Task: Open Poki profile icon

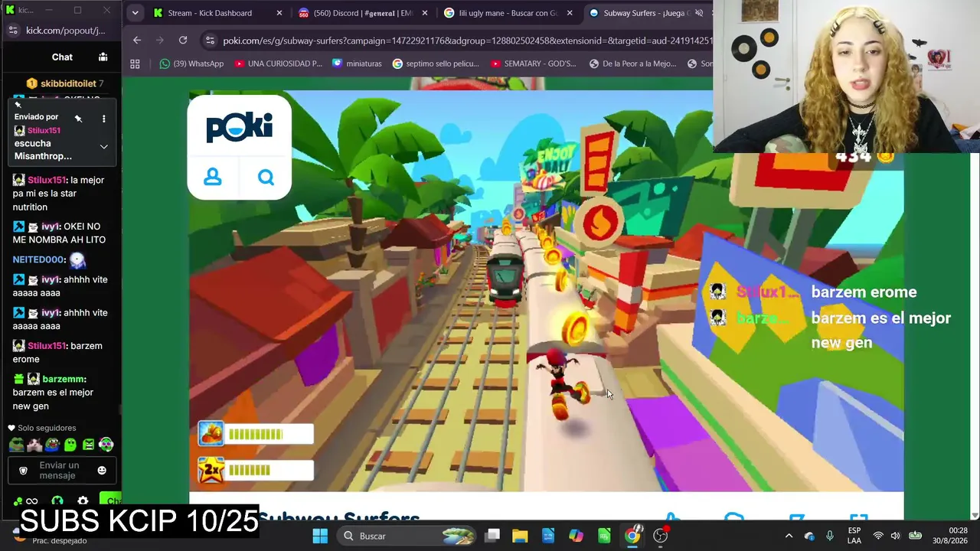Action: 213,178
